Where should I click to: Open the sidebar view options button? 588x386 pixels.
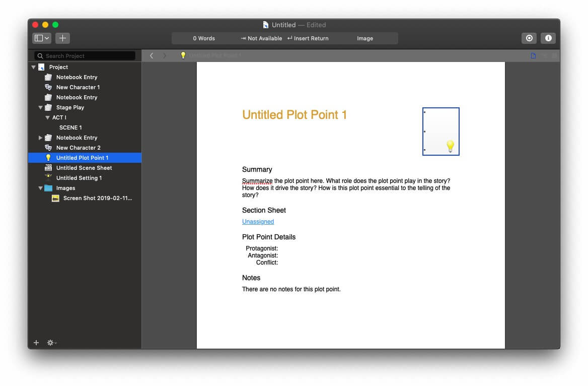point(42,38)
